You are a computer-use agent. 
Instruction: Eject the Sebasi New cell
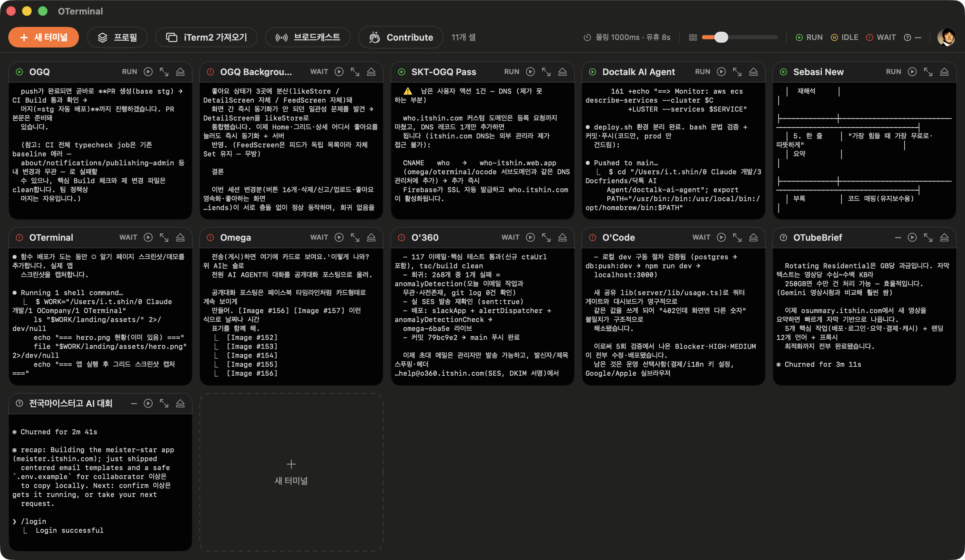pyautogui.click(x=944, y=72)
